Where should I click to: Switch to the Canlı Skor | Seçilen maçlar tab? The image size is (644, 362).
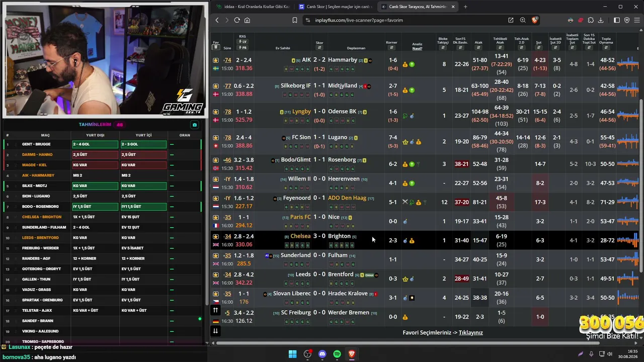coord(335,7)
